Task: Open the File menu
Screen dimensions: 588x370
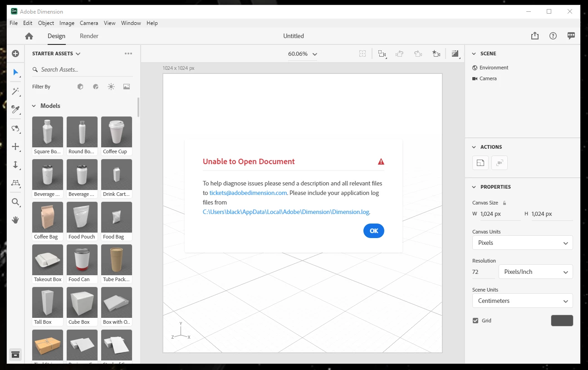Action: tap(14, 23)
